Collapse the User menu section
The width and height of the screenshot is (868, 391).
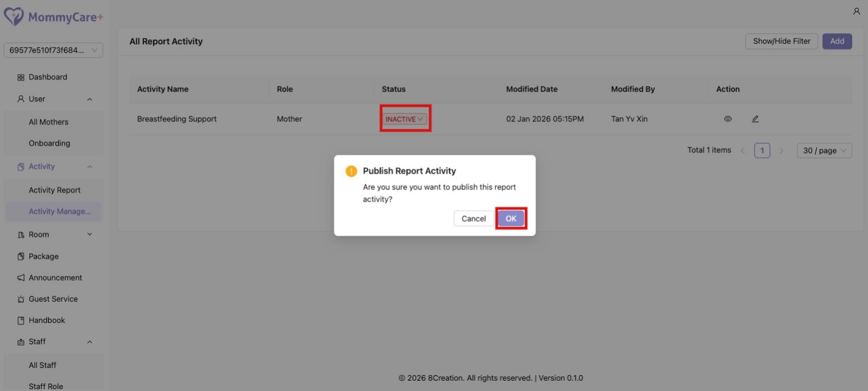point(90,99)
